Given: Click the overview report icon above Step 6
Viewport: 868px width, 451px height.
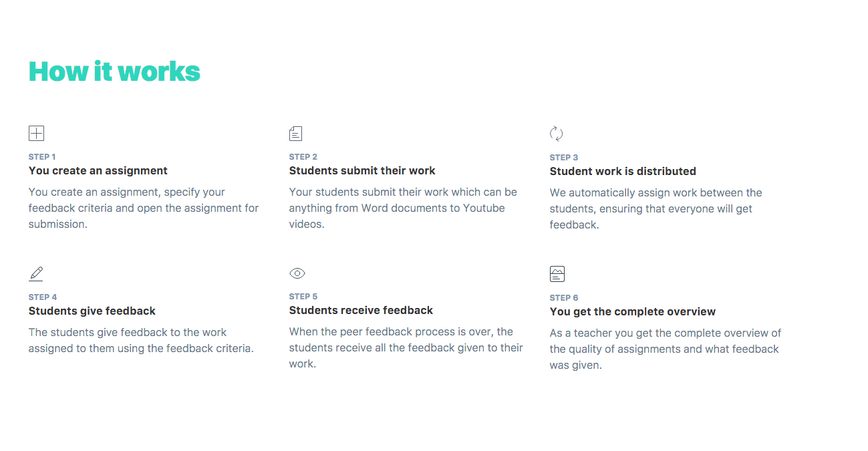Looking at the screenshot, I should [x=557, y=274].
